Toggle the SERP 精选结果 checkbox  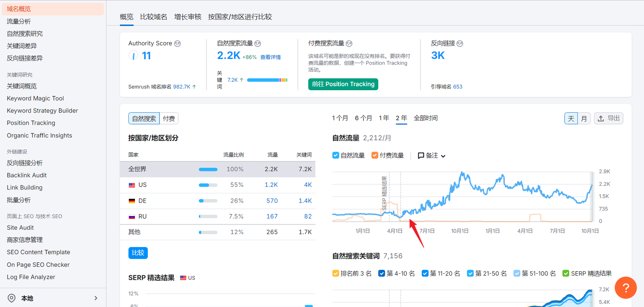pos(566,273)
